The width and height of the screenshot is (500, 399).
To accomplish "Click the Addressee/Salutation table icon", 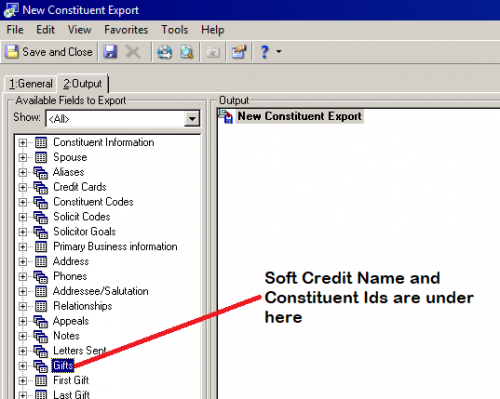I will pyautogui.click(x=41, y=291).
